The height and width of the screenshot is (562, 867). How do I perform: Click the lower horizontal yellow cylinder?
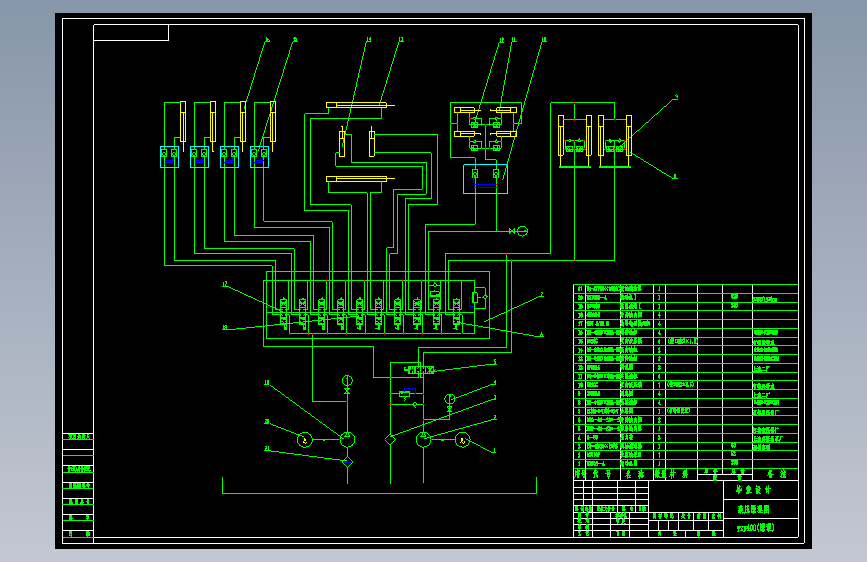click(x=359, y=179)
